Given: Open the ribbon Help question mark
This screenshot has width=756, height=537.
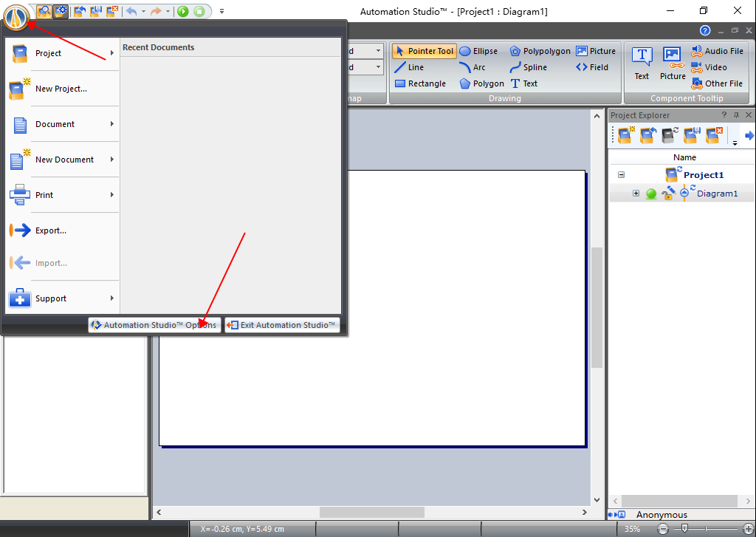Looking at the screenshot, I should point(705,31).
